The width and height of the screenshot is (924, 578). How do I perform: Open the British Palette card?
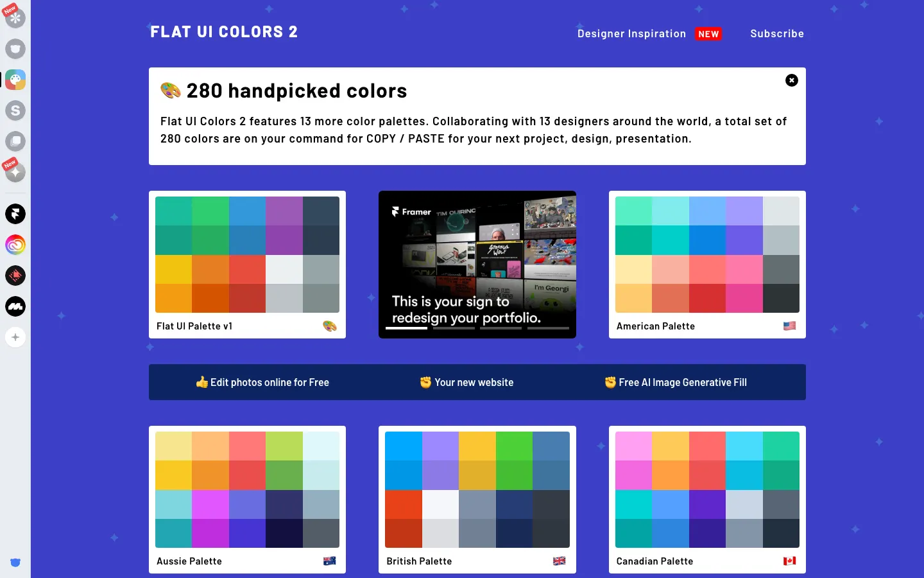click(x=477, y=499)
